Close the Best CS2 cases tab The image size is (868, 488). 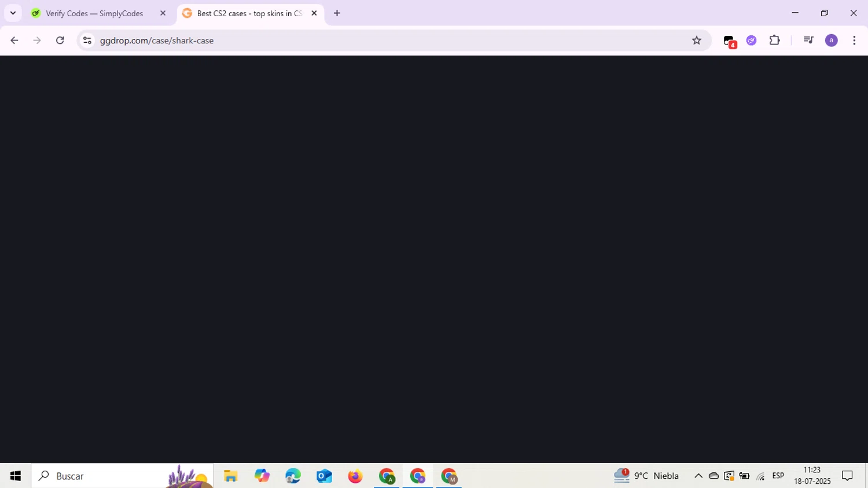point(314,13)
